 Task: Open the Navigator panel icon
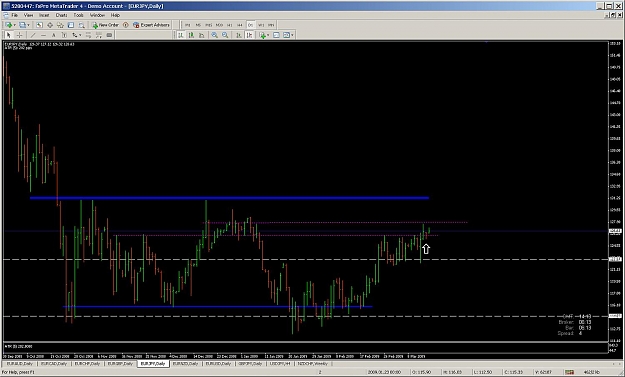60,25
